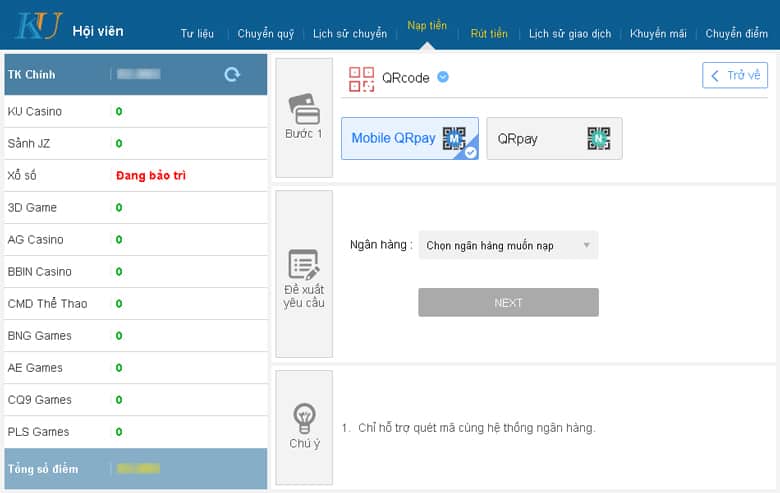Viewport: 780px width, 493px height.
Task: Click the Bước 1 card icon
Action: tap(304, 109)
